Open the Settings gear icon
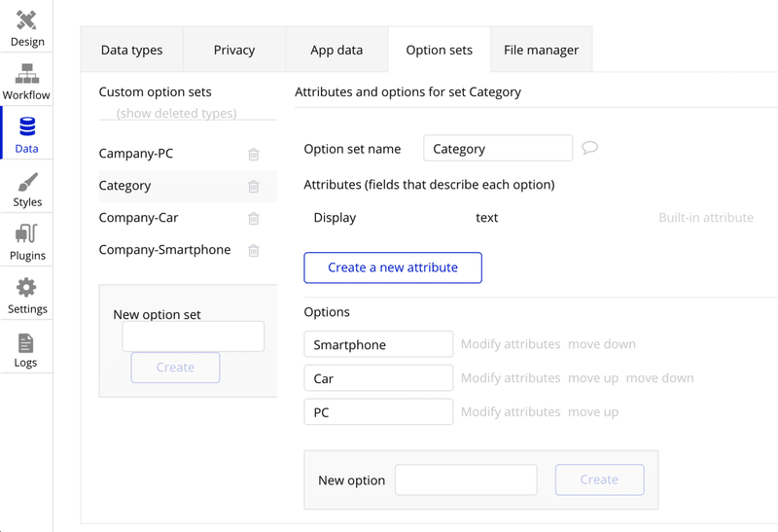 pos(26,287)
